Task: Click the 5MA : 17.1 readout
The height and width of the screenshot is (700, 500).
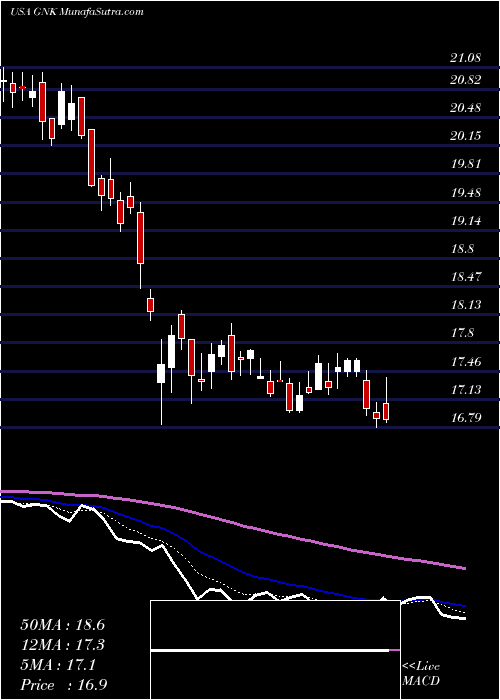Action: [x=58, y=666]
